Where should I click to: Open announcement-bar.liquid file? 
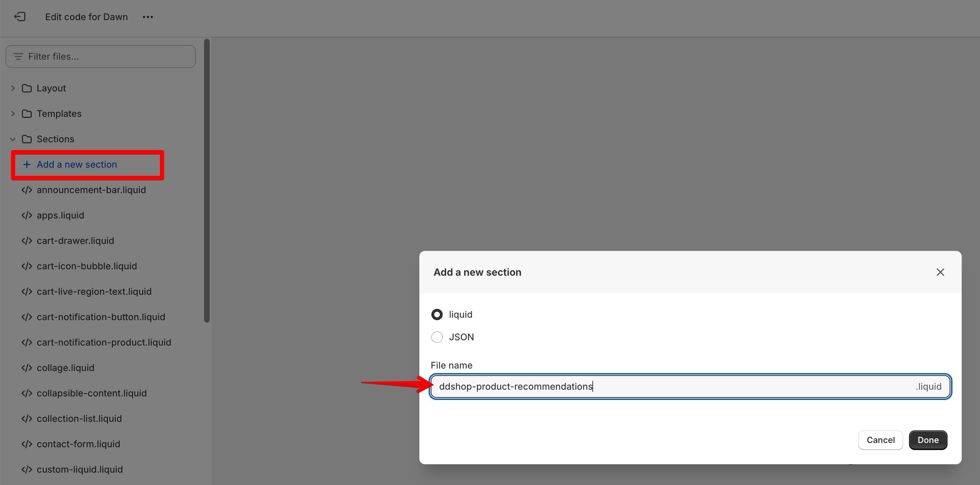(x=91, y=190)
